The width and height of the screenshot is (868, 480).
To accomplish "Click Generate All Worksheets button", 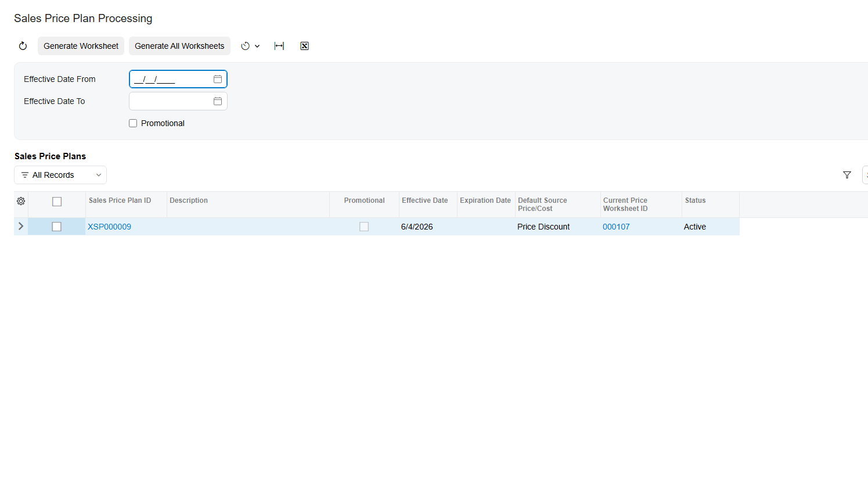I will coord(179,46).
